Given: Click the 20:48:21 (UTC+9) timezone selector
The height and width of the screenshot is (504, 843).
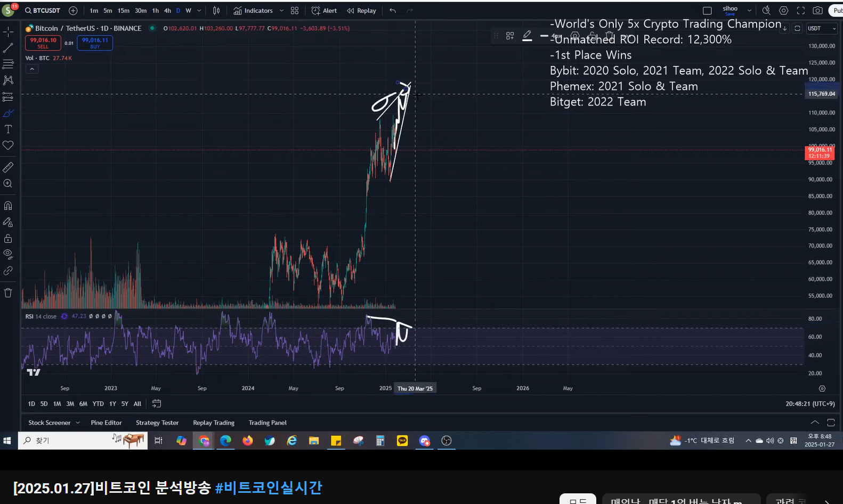Looking at the screenshot, I should 810,404.
